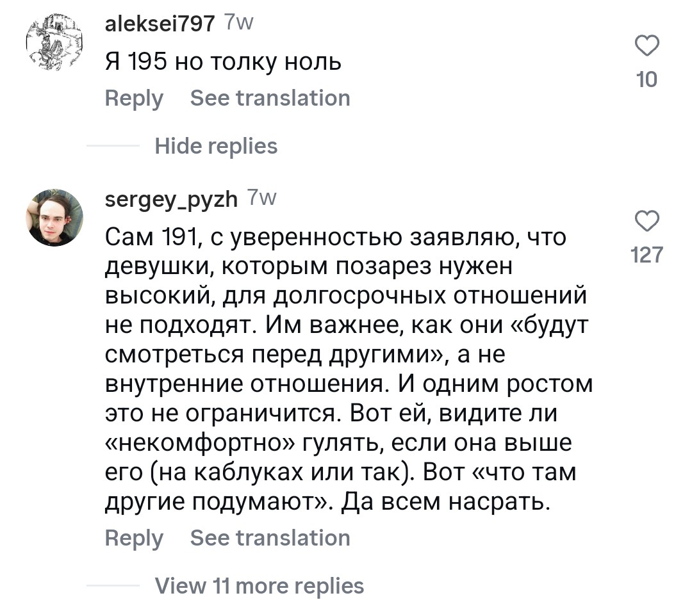See translation of aleksei797's comment

coord(270,99)
